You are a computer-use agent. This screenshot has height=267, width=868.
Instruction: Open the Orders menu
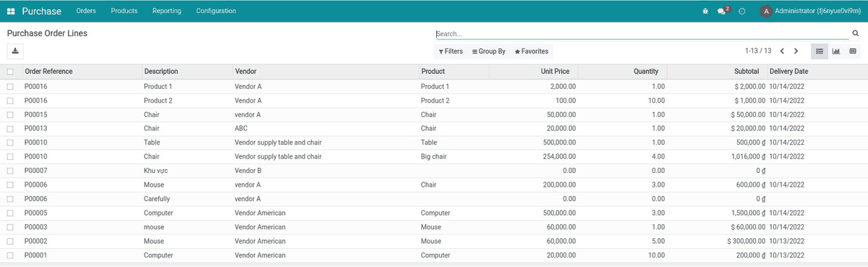86,11
